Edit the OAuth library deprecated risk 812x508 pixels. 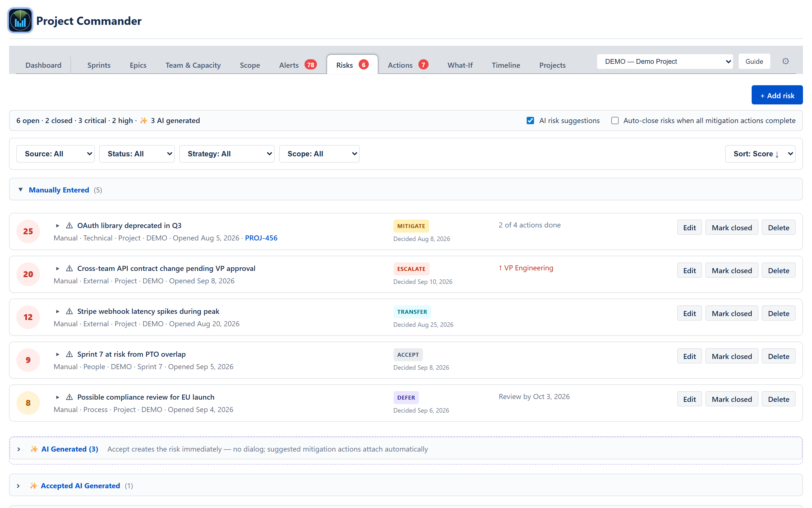[x=689, y=227]
